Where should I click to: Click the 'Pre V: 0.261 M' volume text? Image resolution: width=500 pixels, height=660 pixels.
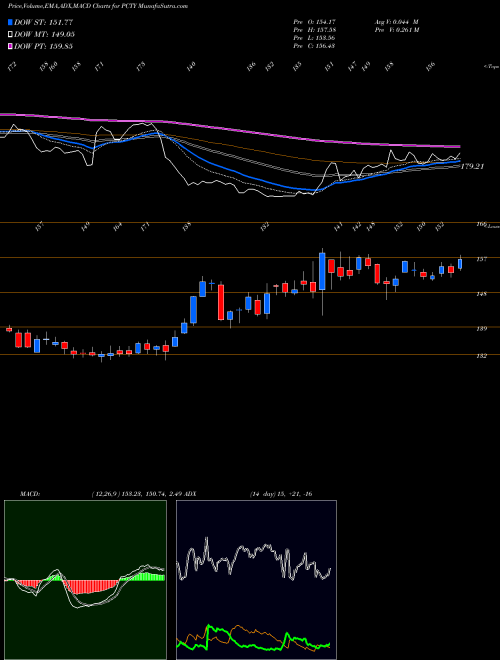click(x=396, y=30)
